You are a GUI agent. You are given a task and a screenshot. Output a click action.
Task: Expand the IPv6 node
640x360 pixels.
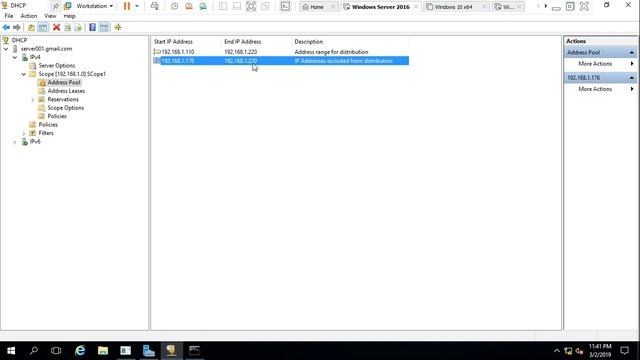click(x=15, y=142)
